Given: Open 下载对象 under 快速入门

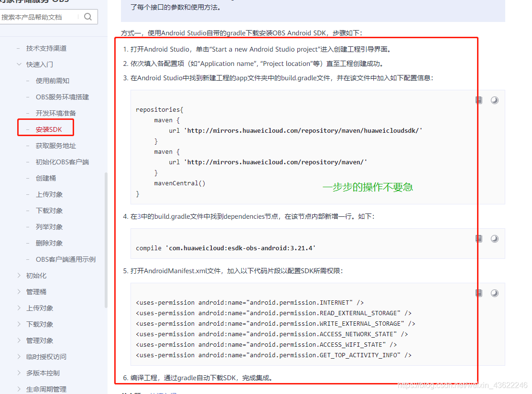Looking at the screenshot, I should click(x=49, y=211).
